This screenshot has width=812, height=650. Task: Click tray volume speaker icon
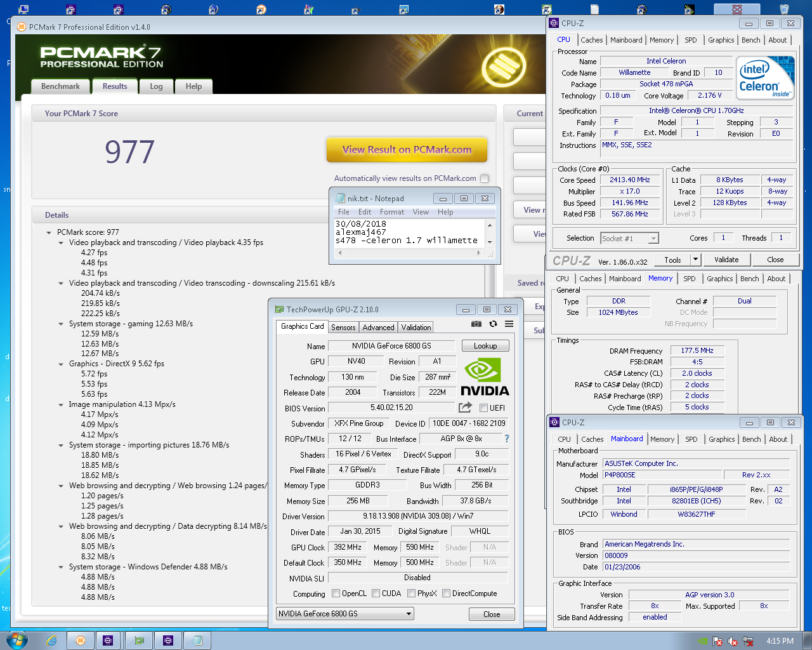pyautogui.click(x=733, y=641)
